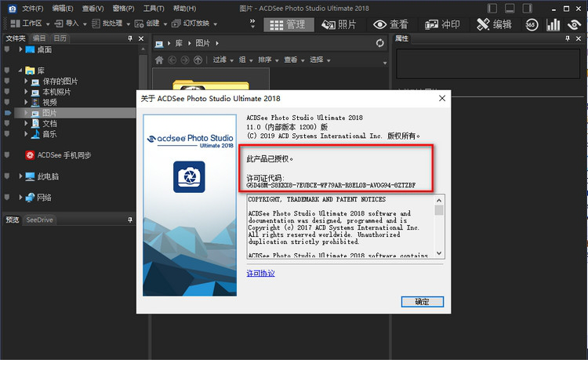Pin the folders pane with its pushpin icon
This screenshot has height=374, width=588.
point(130,38)
